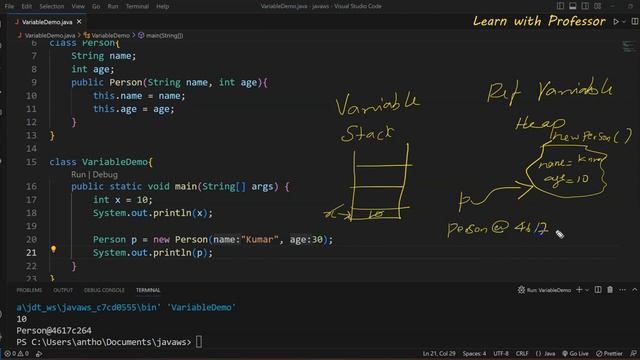The width and height of the screenshot is (640, 360).
Task: Create a new terminal with plus icon
Action: click(x=579, y=290)
